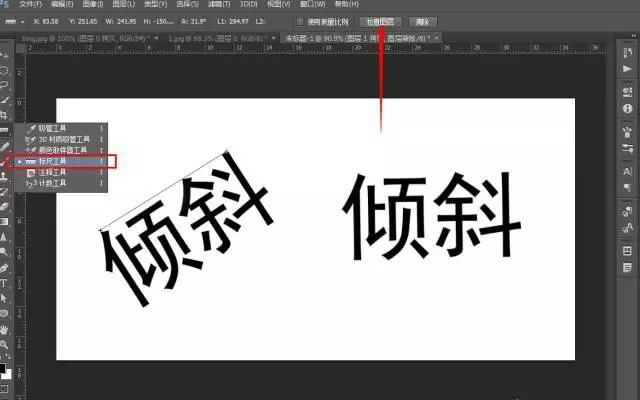The height and width of the screenshot is (400, 640).
Task: Open the Info panel icon
Action: [627, 109]
